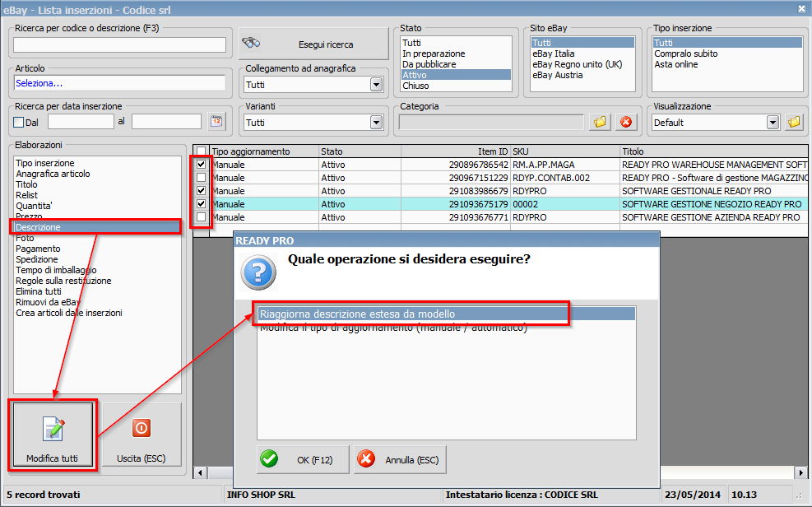Select Rimuovi da eBay elaboration
Viewport: 812px width, 507px height.
[x=97, y=302]
